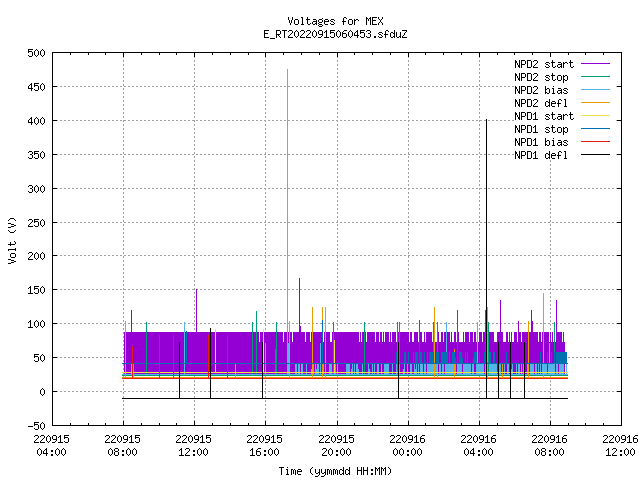640x480 pixels.
Task: Click the 200 y-axis tick label
Action: (x=36, y=256)
